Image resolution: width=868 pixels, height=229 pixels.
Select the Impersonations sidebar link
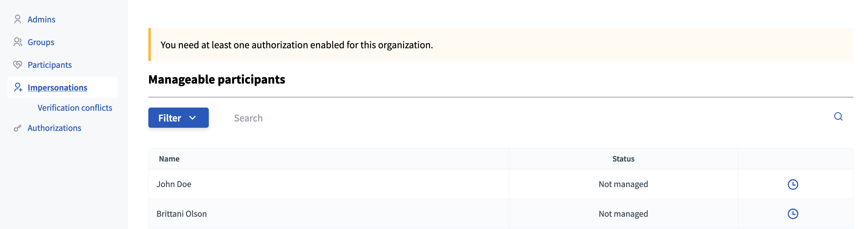[x=57, y=88]
